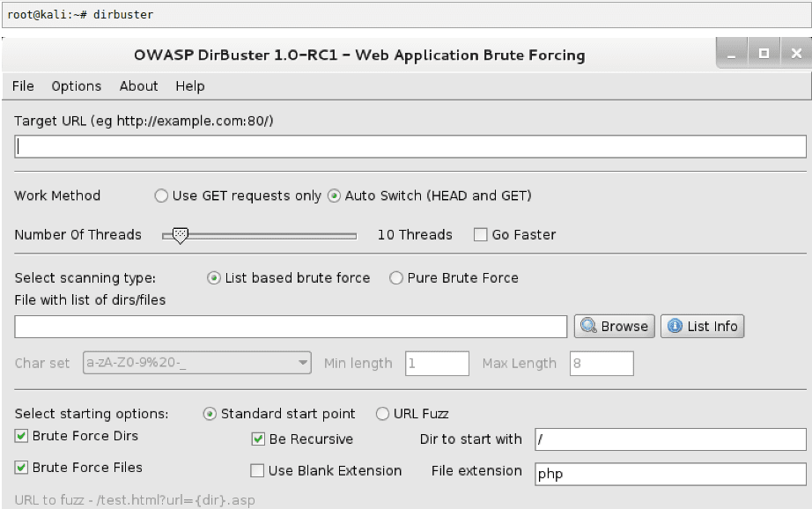Expand the Char set dropdown
This screenshot has height=509, width=812.
[x=303, y=363]
